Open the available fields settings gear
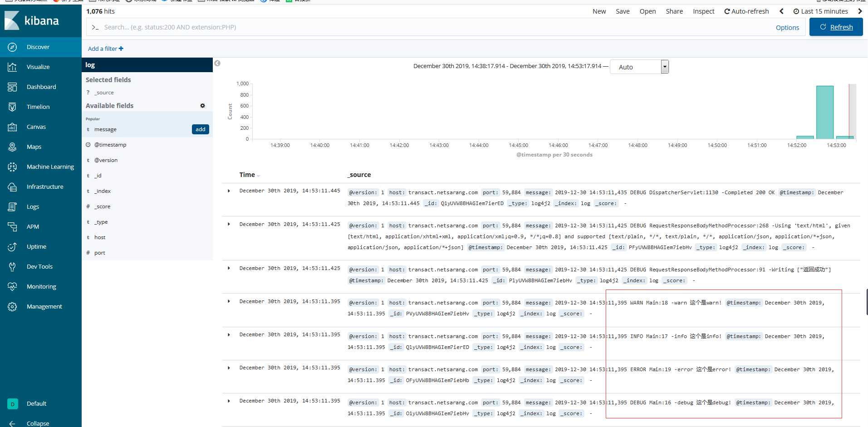 [x=203, y=106]
